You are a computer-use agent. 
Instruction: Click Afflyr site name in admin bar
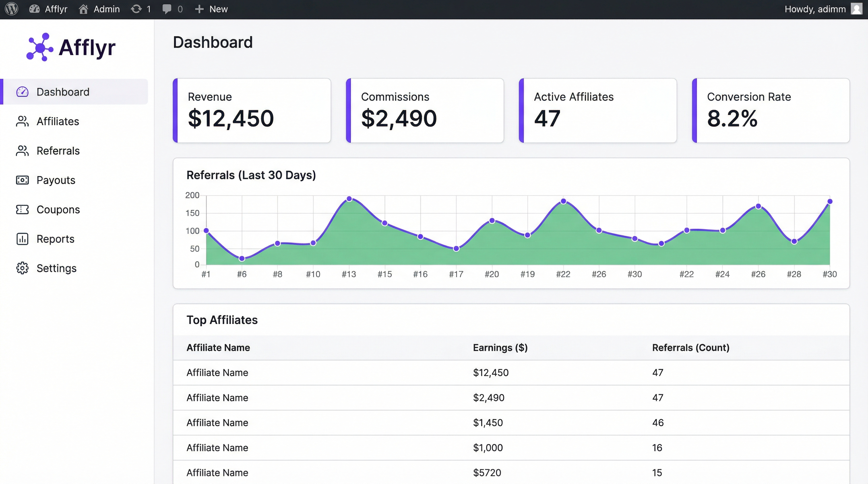coord(56,9)
